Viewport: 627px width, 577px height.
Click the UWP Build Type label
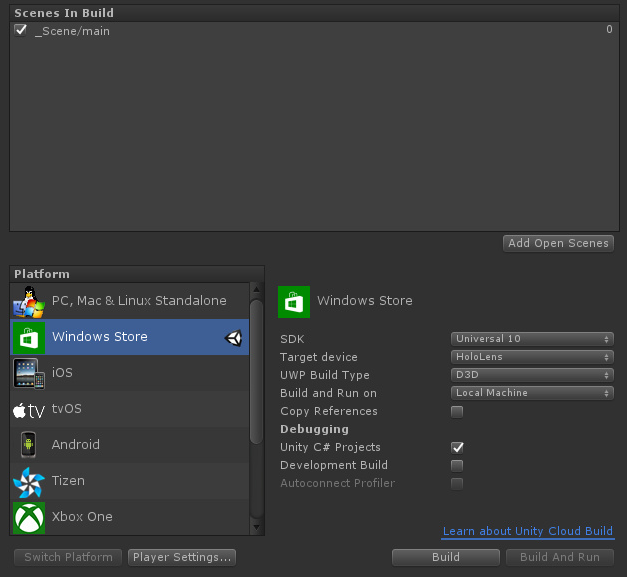[325, 375]
